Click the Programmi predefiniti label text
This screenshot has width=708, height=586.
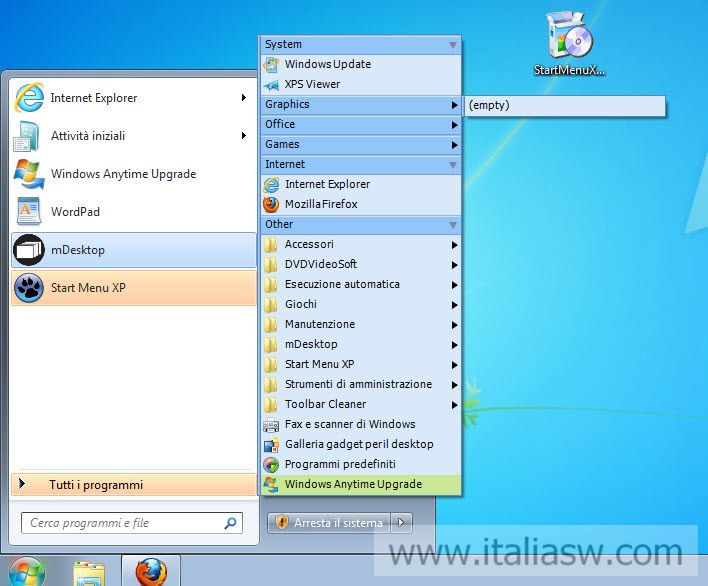coord(340,464)
